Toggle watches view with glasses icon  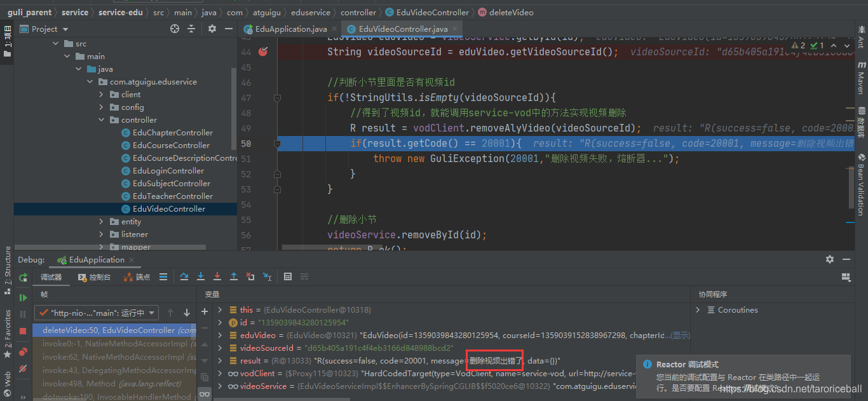click(x=205, y=394)
